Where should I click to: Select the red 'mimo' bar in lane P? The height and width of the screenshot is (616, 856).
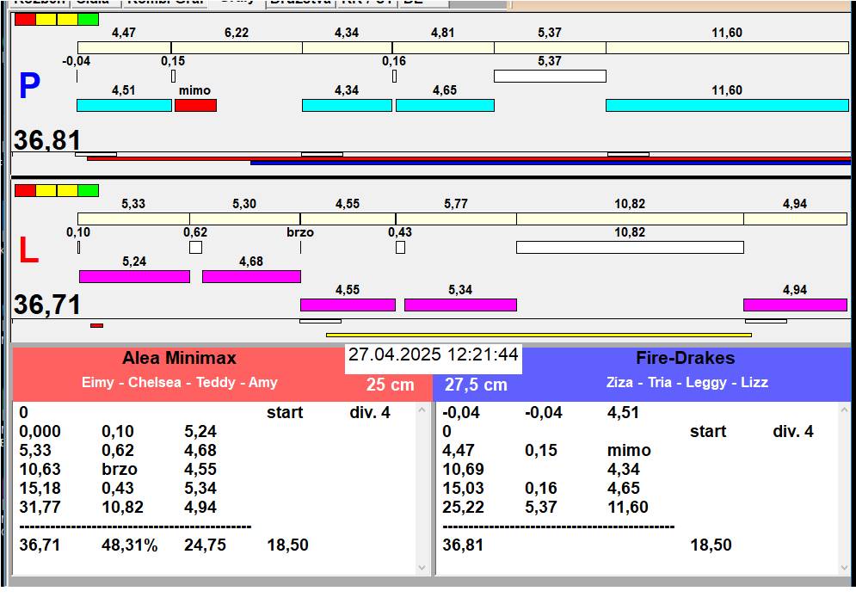point(195,105)
